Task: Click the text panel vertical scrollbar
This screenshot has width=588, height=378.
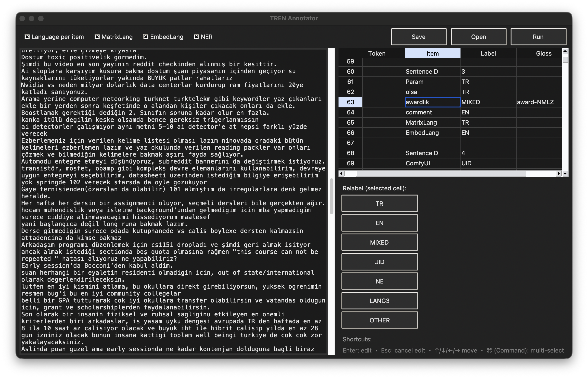Action: coord(331,196)
